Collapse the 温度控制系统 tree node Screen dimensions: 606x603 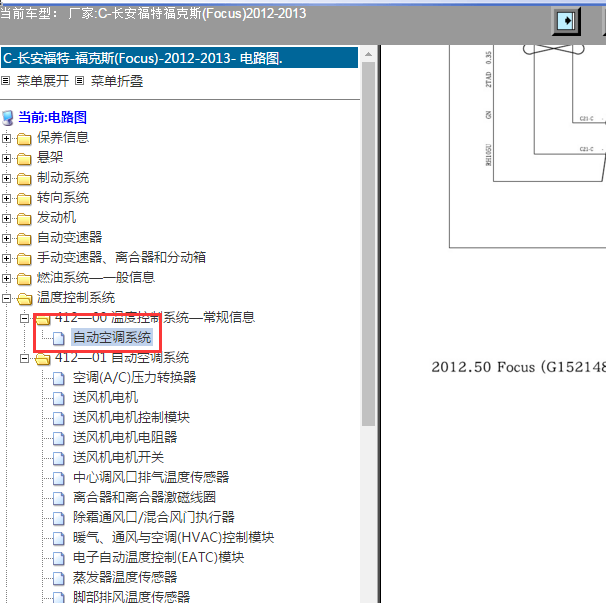pos(6,298)
